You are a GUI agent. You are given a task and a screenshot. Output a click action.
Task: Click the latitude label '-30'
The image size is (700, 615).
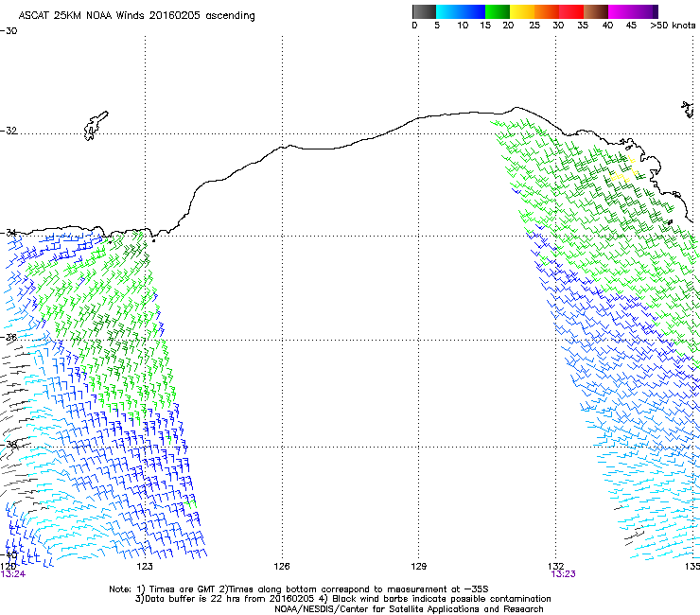[9, 31]
